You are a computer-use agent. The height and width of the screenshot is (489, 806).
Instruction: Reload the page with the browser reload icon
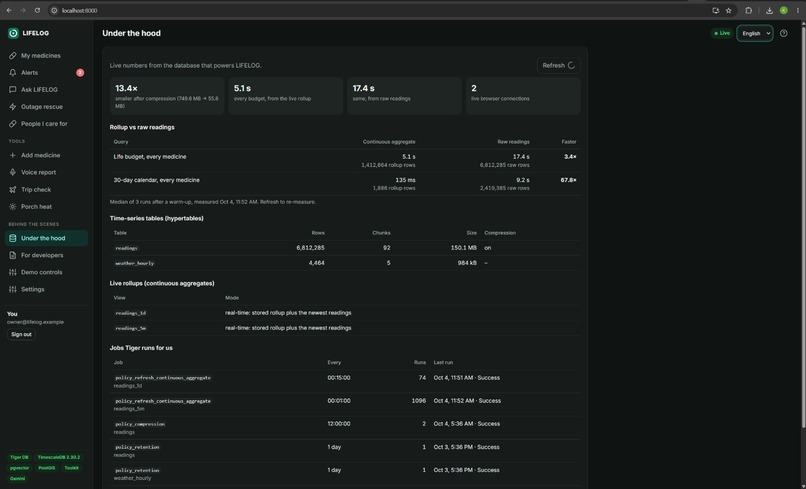pyautogui.click(x=37, y=10)
